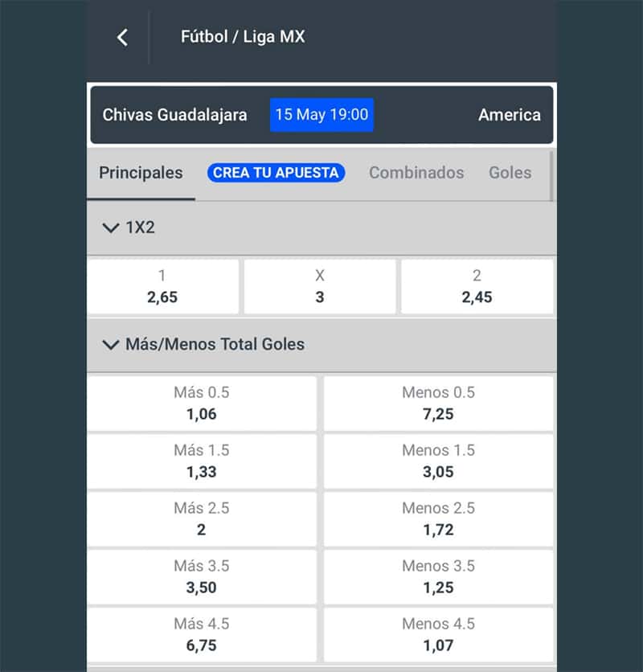The image size is (643, 672).
Task: Collapse the Más/Menos Total Goles section
Action: (111, 344)
